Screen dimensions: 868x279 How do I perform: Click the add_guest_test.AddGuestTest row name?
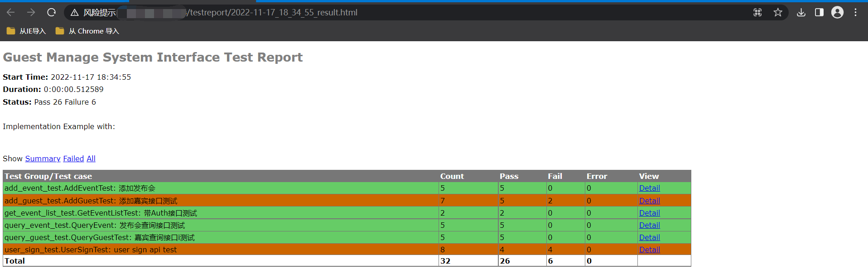(x=91, y=201)
